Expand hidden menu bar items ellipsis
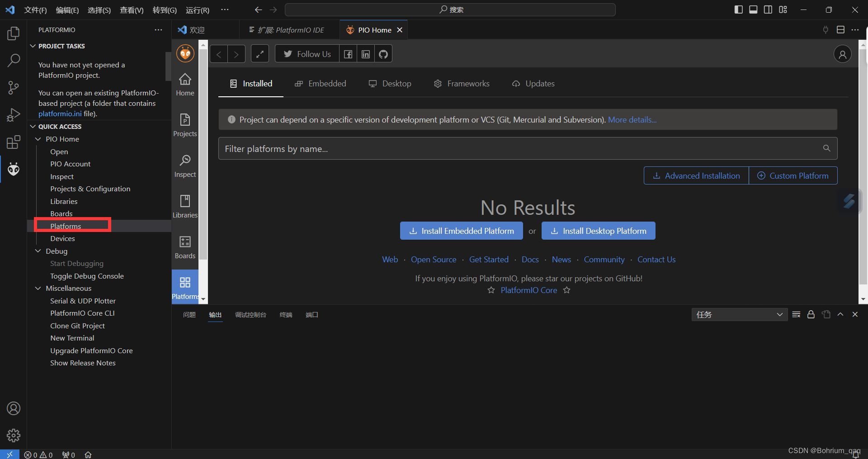Screen dimensions: 868x459 (225, 9)
